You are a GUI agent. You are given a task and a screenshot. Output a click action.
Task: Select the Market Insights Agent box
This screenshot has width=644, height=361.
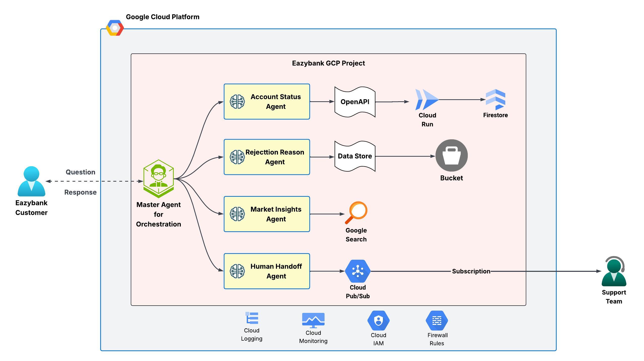[x=267, y=214]
